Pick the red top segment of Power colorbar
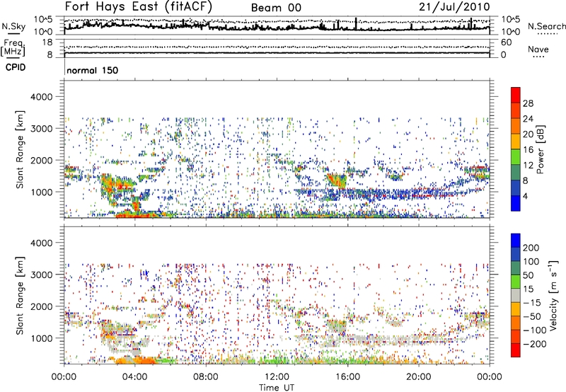 [x=516, y=96]
